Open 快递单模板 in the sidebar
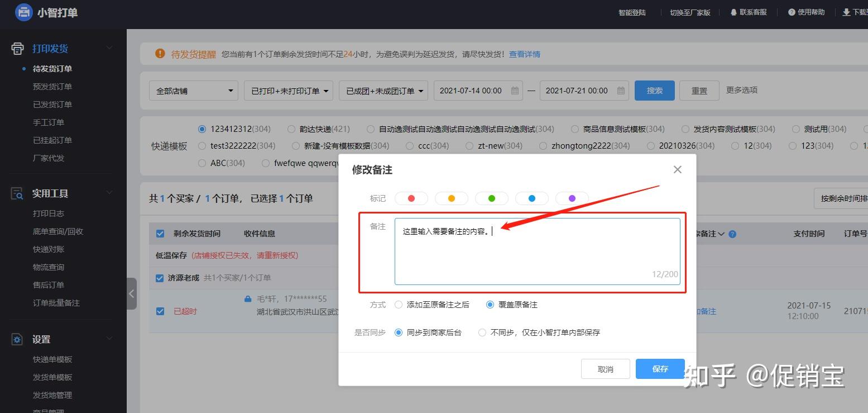Image resolution: width=868 pixels, height=413 pixels. 52,359
